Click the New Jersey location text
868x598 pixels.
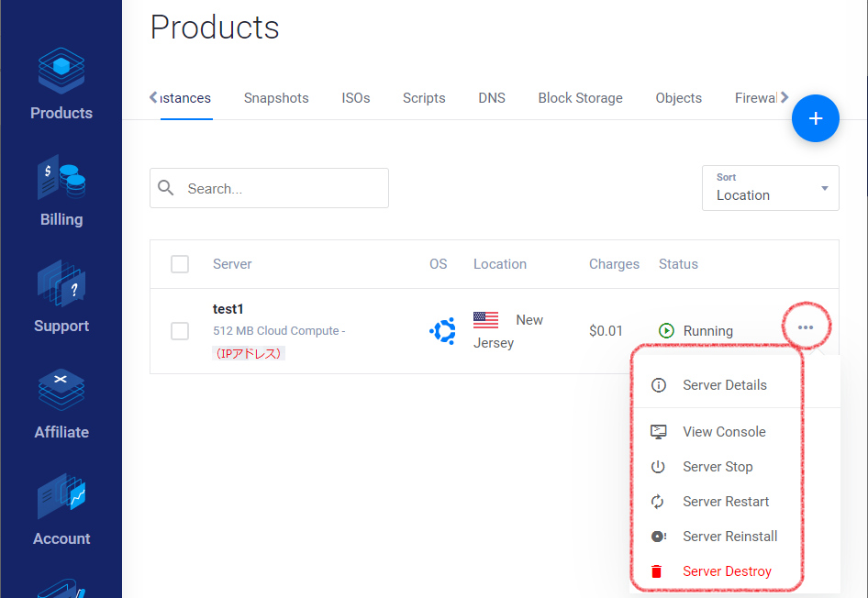point(508,331)
